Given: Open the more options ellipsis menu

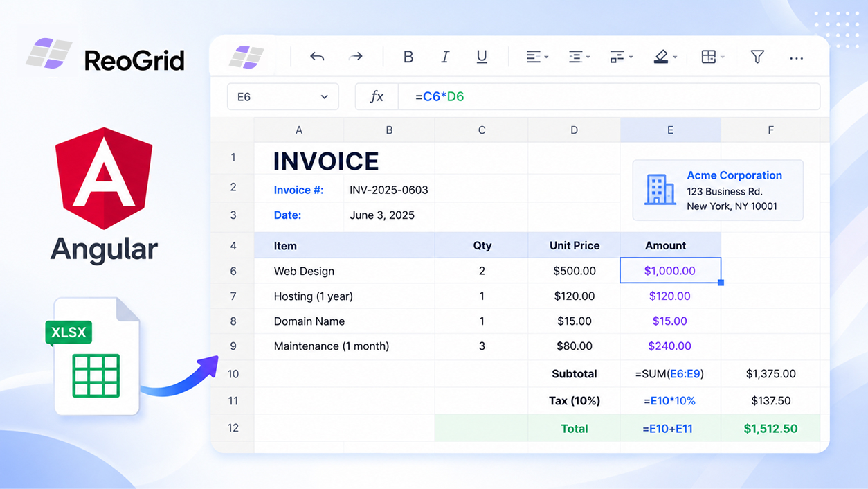Looking at the screenshot, I should pos(797,58).
